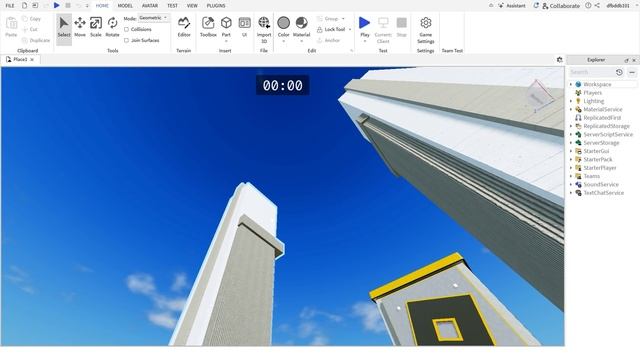Click the Collaborate button
Viewport: 640px width, 360px height.
pyautogui.click(x=561, y=6)
